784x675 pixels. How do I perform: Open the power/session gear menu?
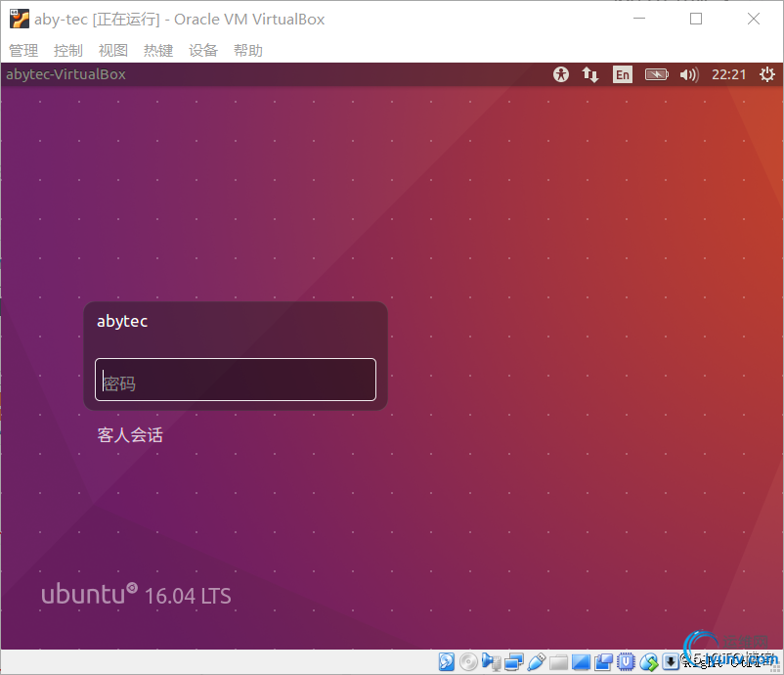click(x=767, y=74)
